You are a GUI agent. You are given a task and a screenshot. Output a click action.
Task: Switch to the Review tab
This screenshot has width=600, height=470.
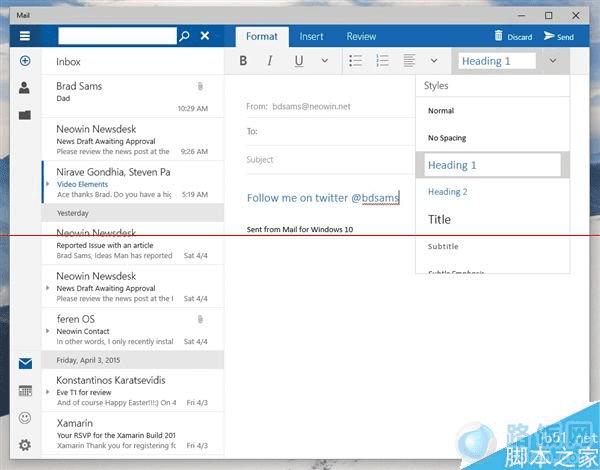coord(361,37)
